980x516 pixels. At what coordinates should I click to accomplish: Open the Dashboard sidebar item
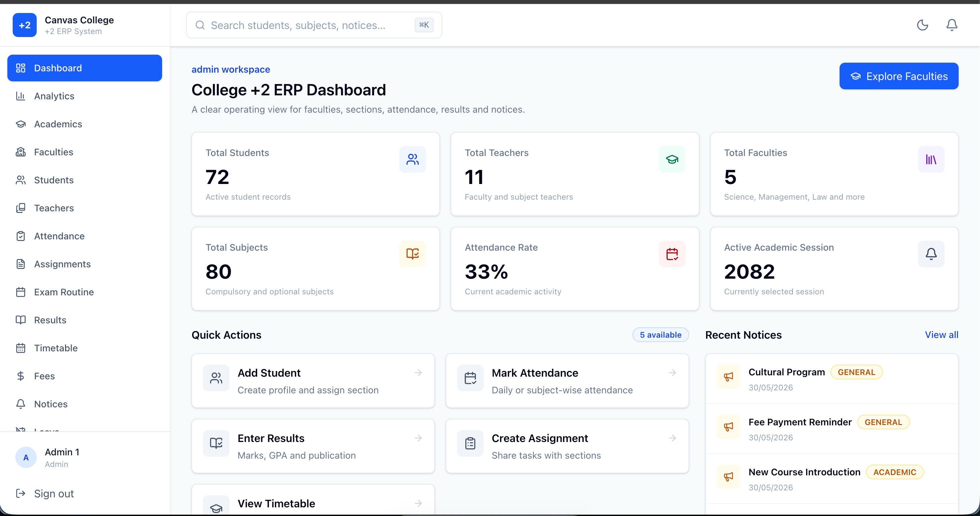click(x=84, y=68)
